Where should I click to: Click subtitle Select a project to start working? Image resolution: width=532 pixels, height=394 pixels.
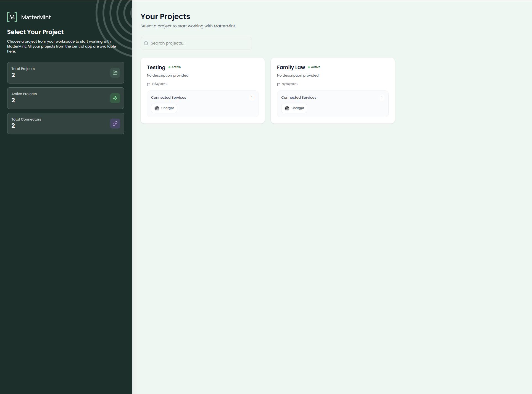188,26
